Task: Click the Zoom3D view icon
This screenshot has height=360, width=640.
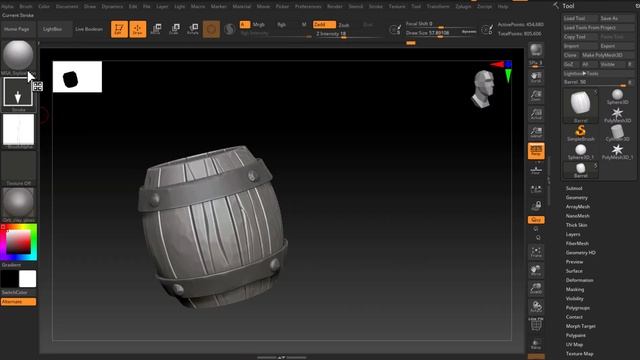Action: coord(536,288)
